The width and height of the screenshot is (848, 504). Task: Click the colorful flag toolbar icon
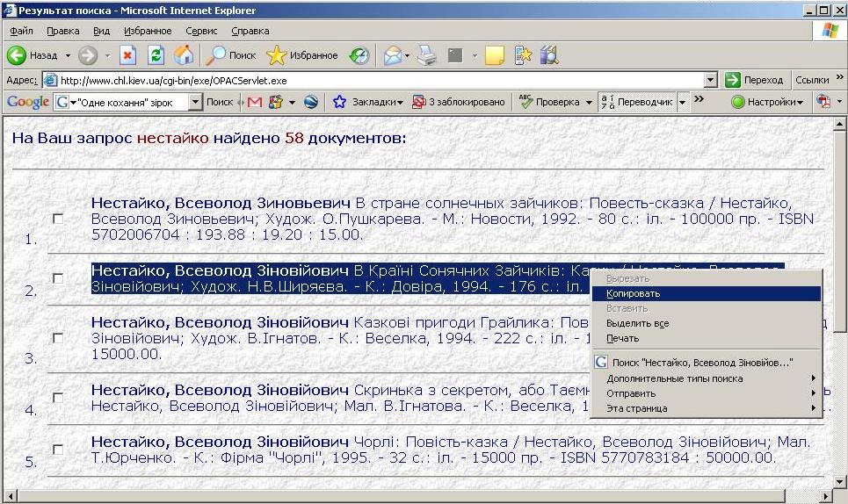point(276,102)
